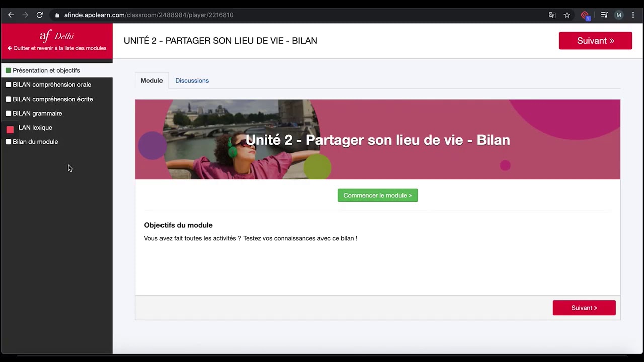
Task: Tick the BILAN compréhension écrite checkbox
Action: 8,99
